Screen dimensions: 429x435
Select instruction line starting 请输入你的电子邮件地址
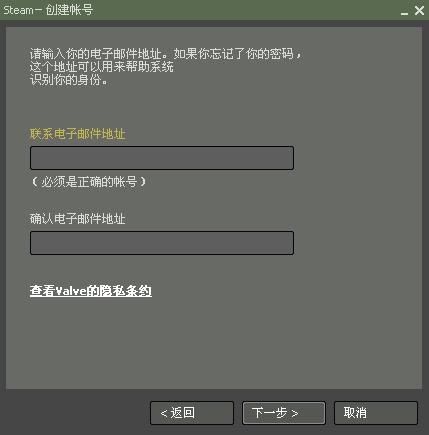pyautogui.click(x=166, y=54)
